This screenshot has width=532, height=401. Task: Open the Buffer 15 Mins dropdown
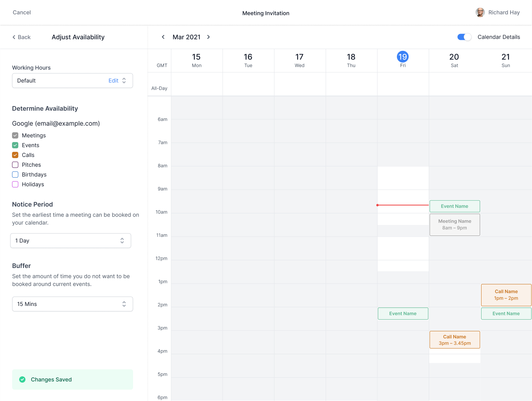tap(72, 304)
